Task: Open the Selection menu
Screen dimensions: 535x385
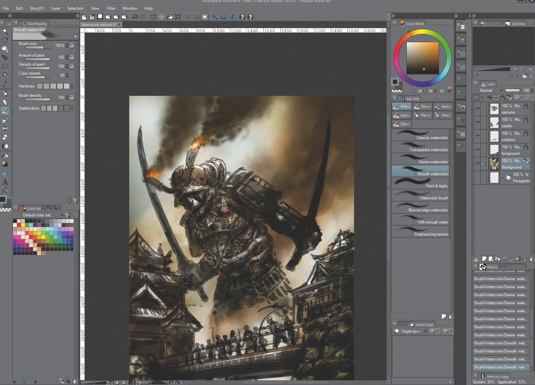Action: 75,8
